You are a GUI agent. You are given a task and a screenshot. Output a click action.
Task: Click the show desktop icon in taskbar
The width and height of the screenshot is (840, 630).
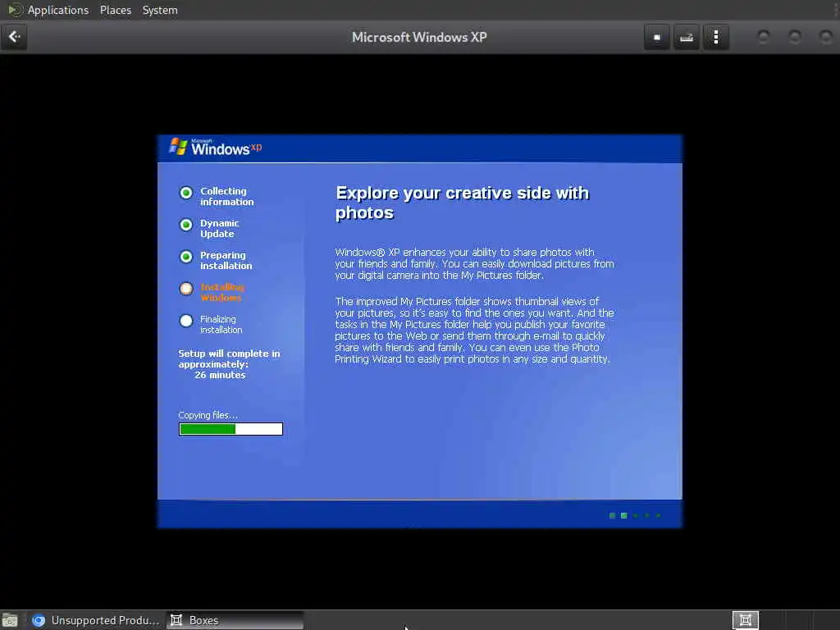point(10,620)
